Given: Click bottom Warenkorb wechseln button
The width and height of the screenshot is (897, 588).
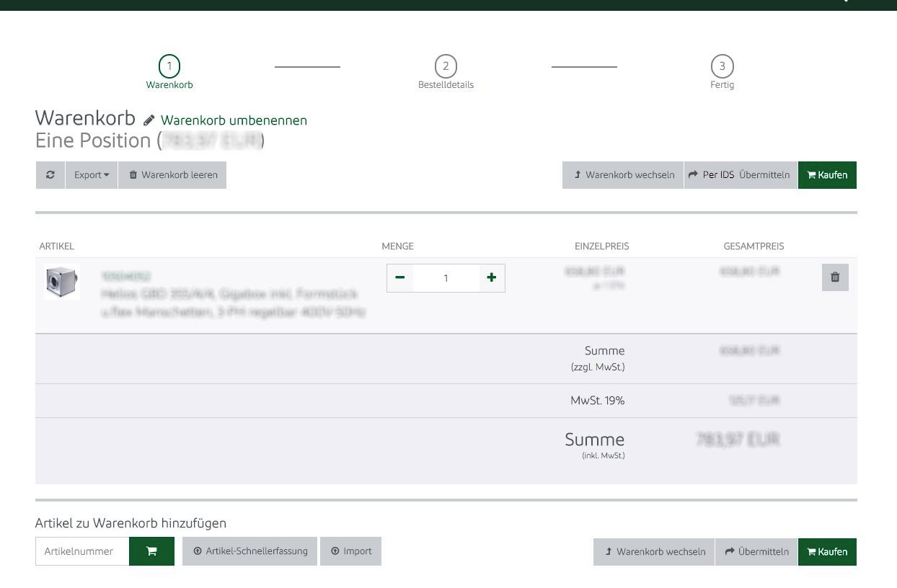Looking at the screenshot, I should [654, 552].
